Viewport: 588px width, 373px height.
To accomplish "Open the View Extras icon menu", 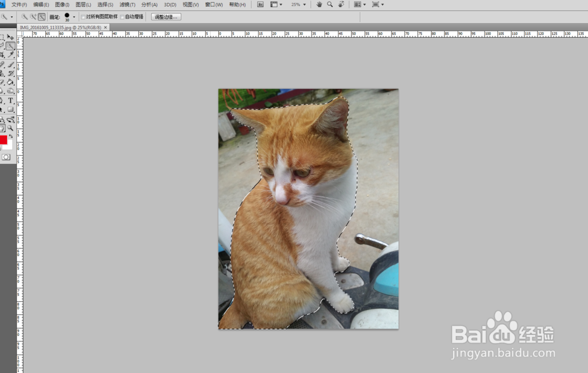I will (274, 5).
